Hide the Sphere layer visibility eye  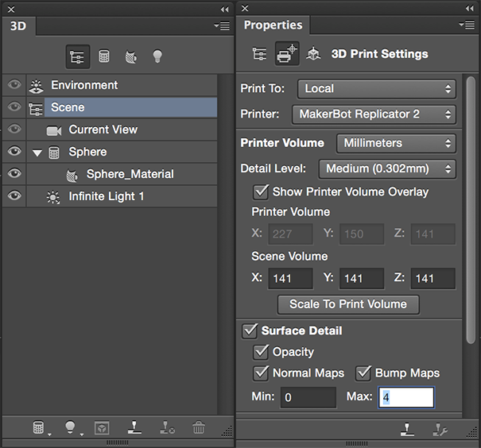(x=14, y=152)
